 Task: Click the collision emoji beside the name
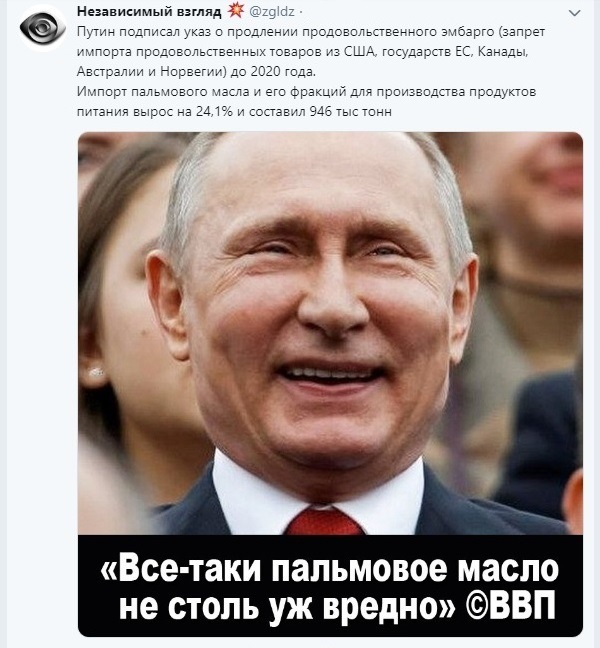[x=236, y=10]
